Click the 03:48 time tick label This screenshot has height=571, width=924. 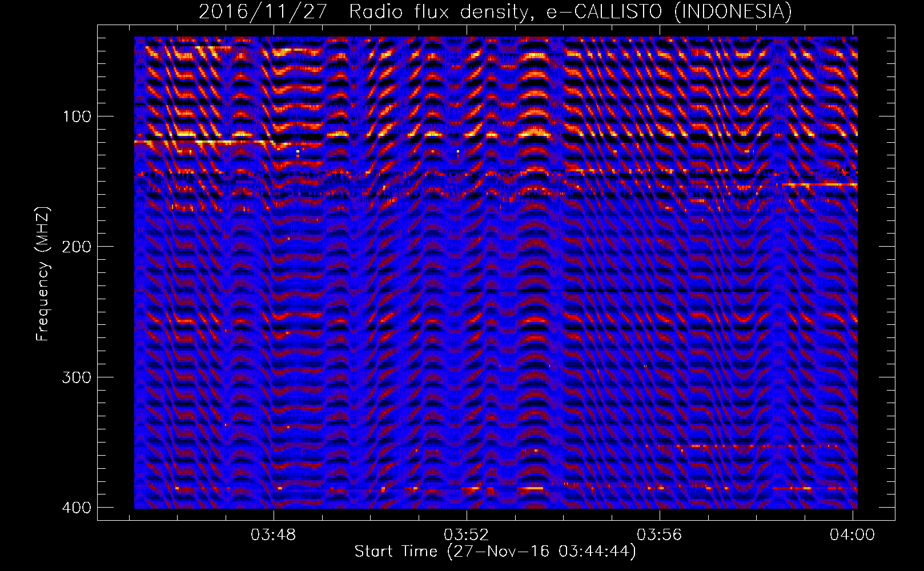pos(274,534)
